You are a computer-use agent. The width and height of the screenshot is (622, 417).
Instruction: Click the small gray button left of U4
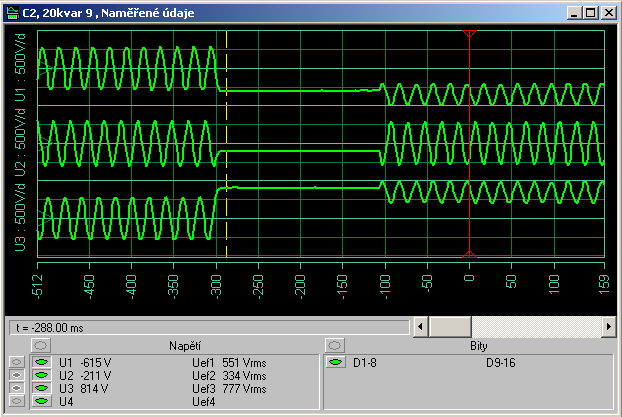[17, 401]
